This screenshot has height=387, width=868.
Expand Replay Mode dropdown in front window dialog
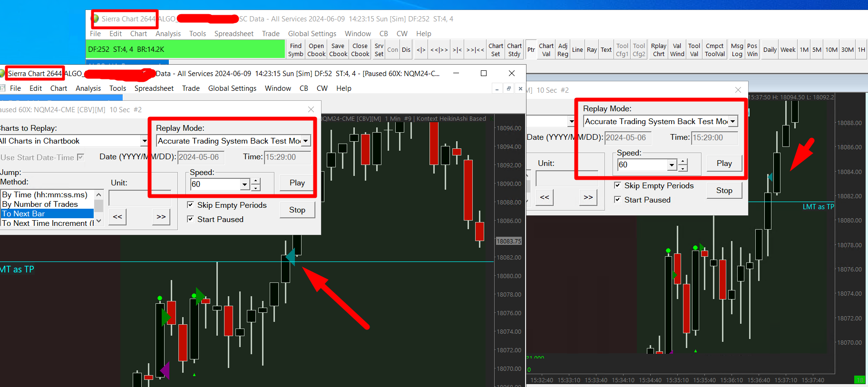pos(306,141)
